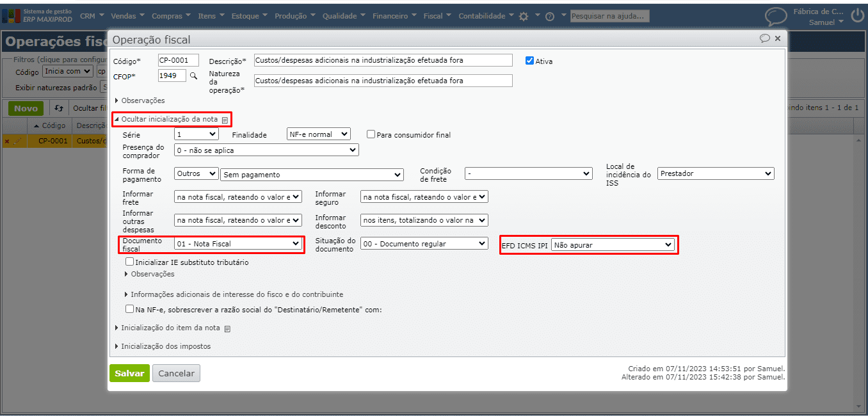Click the Novo button
The height and width of the screenshot is (416, 868).
pyautogui.click(x=26, y=108)
